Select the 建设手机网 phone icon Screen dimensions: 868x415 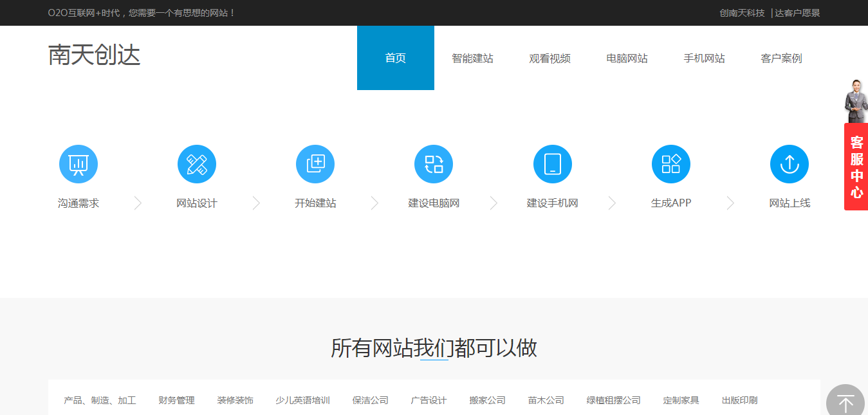point(552,163)
